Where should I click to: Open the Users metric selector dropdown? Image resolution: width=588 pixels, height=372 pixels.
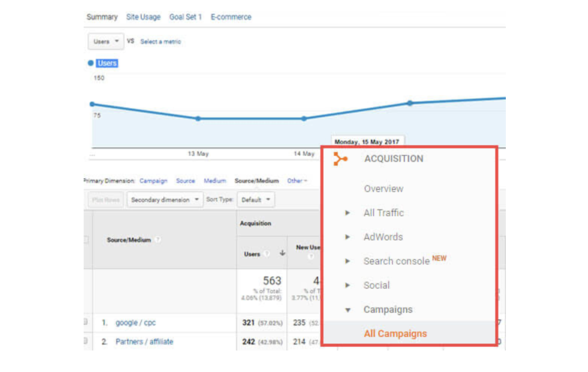pyautogui.click(x=106, y=41)
